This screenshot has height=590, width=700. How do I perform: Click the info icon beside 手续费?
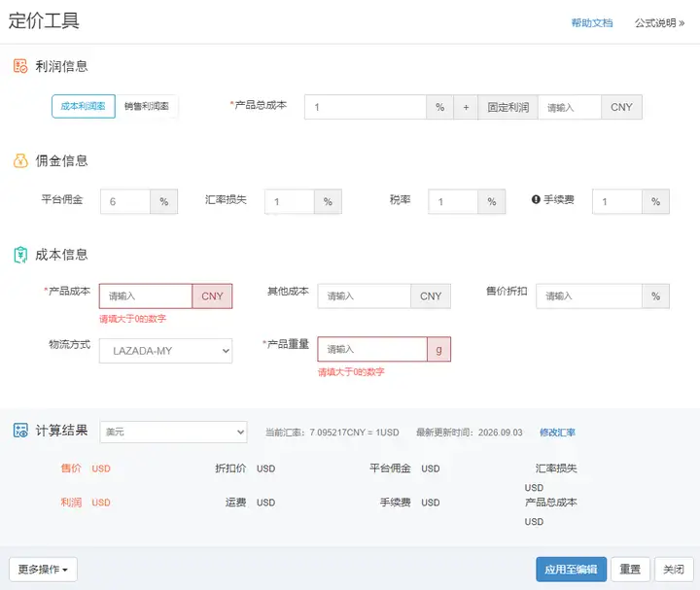[536, 199]
